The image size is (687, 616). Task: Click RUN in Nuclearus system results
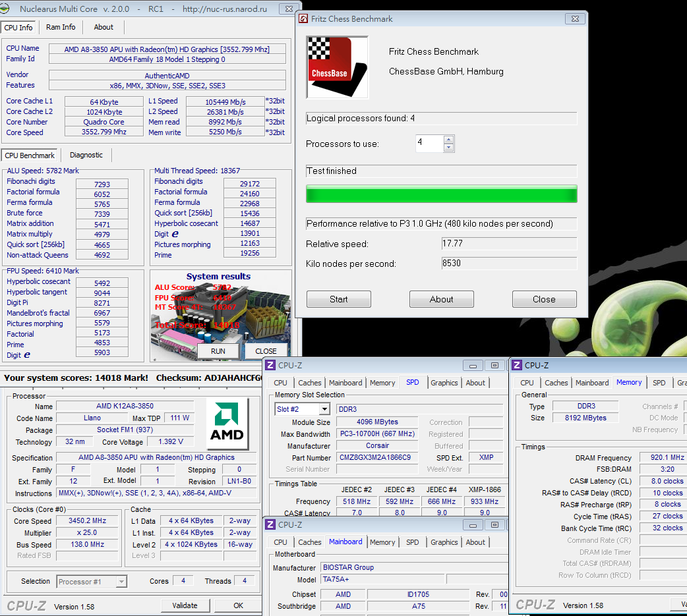point(218,351)
